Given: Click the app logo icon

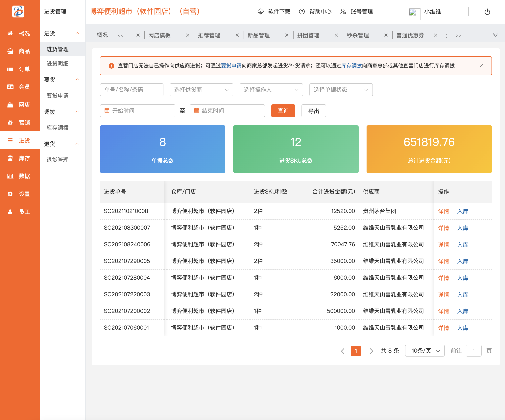Looking at the screenshot, I should point(18,12).
